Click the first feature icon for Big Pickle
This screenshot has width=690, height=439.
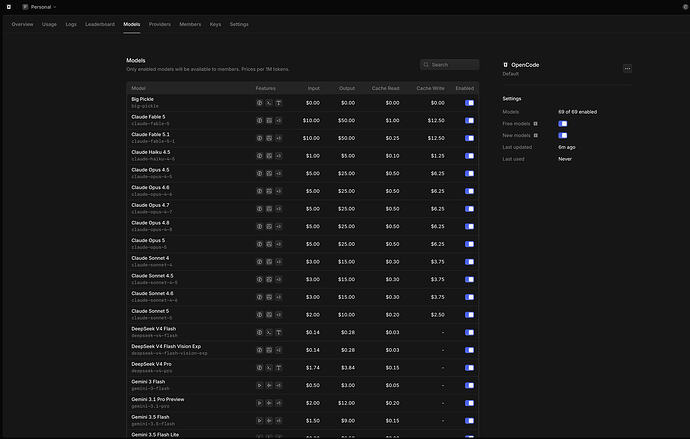click(260, 103)
